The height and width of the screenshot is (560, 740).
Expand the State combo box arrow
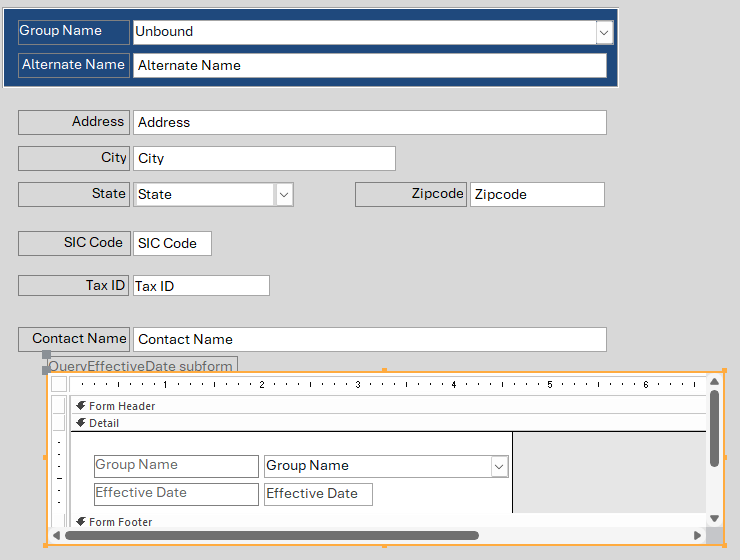coord(284,194)
